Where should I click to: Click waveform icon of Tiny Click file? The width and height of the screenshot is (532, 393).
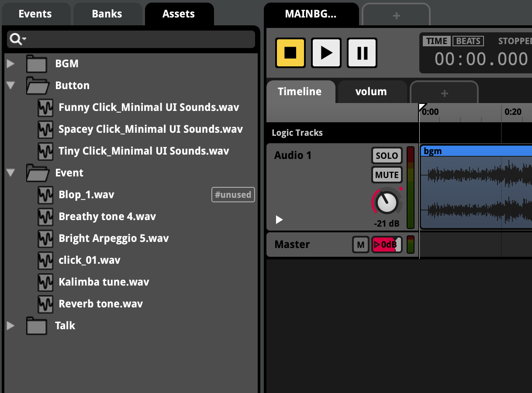tap(46, 151)
